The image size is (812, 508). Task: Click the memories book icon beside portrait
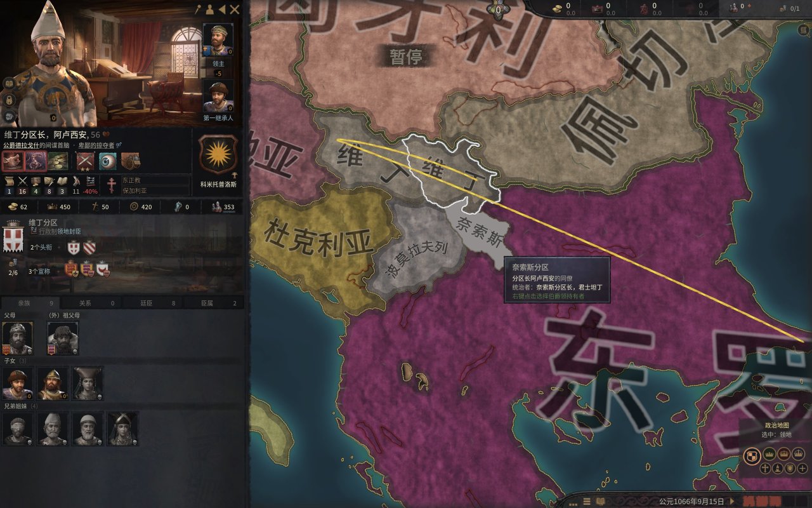[9, 83]
